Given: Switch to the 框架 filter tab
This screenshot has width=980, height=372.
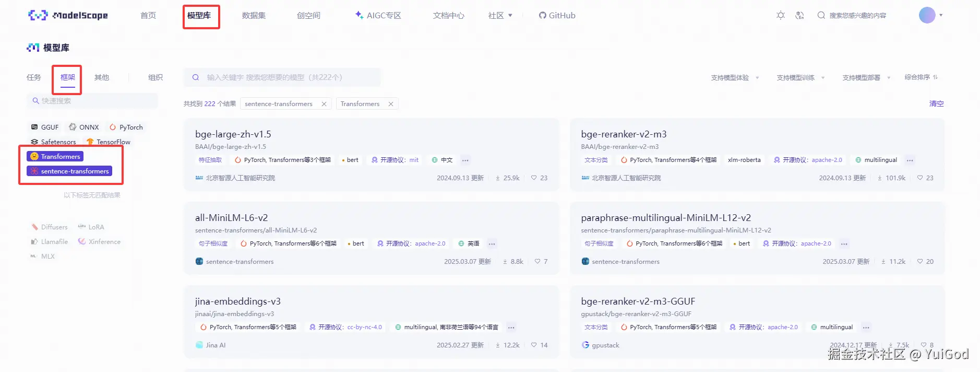Looking at the screenshot, I should (68, 77).
